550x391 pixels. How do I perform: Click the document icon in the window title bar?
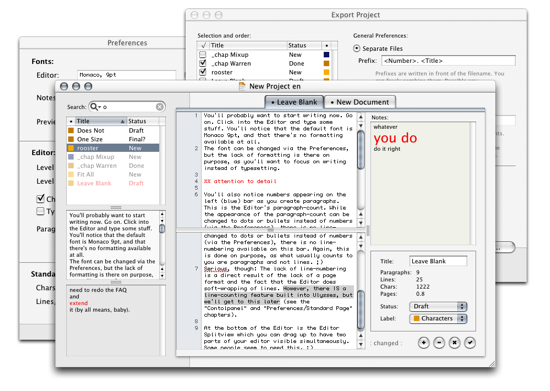242,86
